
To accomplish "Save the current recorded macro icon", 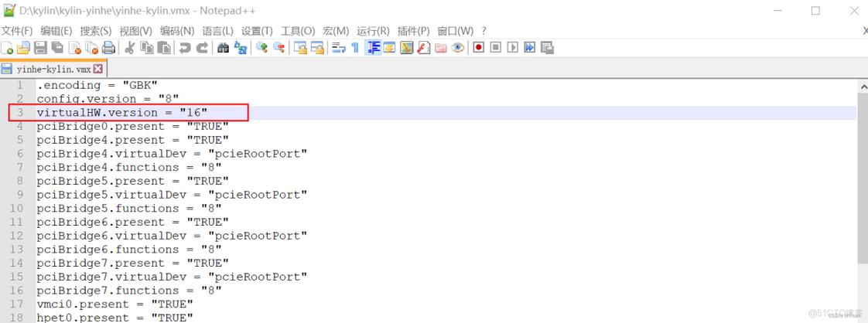I will click(x=547, y=48).
